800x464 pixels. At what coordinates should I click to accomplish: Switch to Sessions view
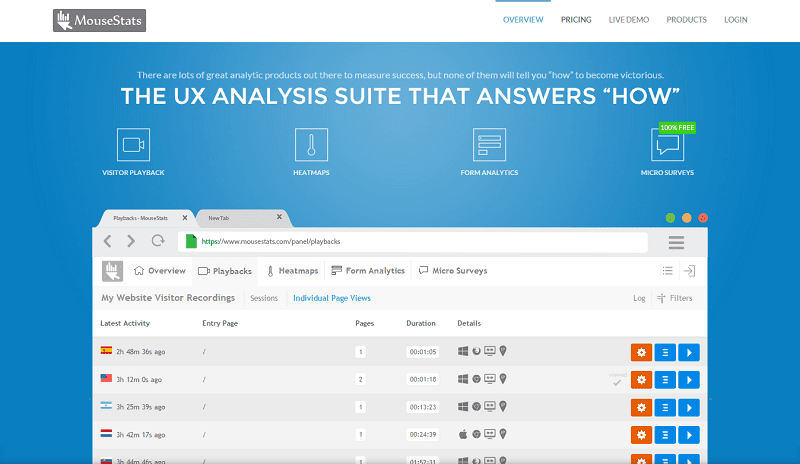(x=264, y=298)
